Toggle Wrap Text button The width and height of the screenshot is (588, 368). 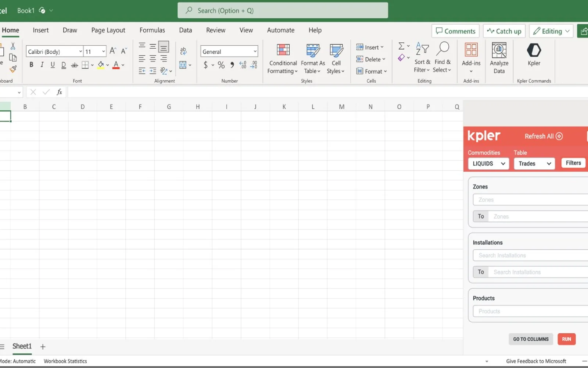pyautogui.click(x=183, y=51)
